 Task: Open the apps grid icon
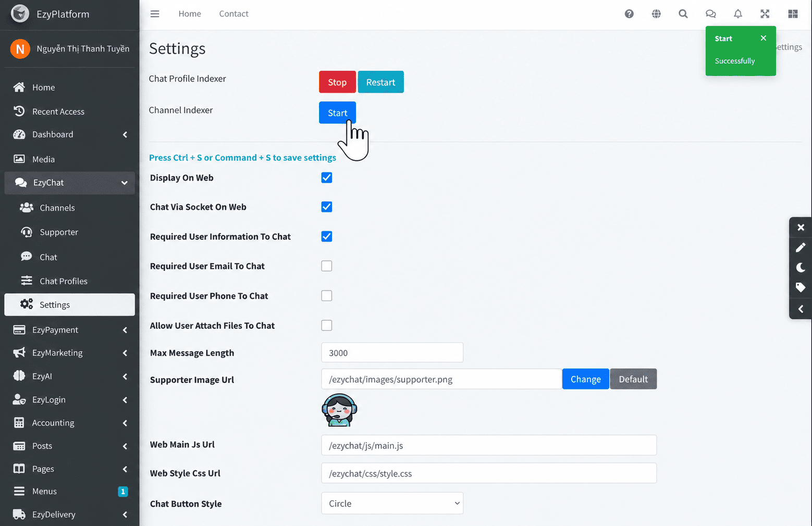[x=793, y=14]
